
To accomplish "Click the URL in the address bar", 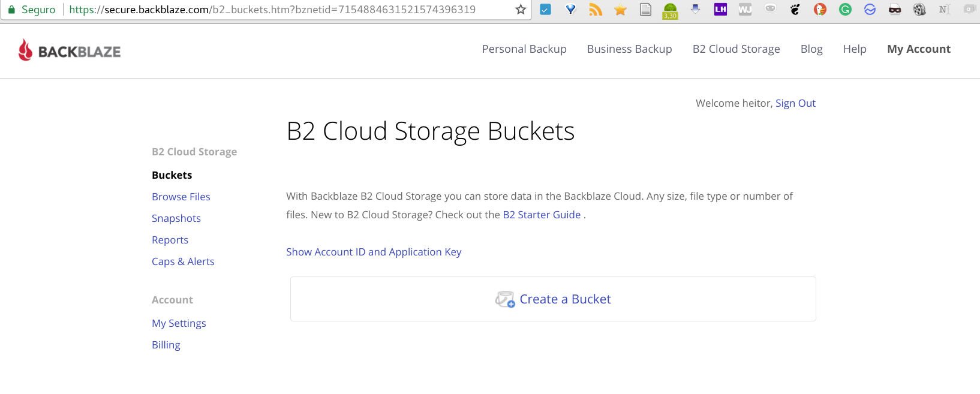I will (x=272, y=10).
